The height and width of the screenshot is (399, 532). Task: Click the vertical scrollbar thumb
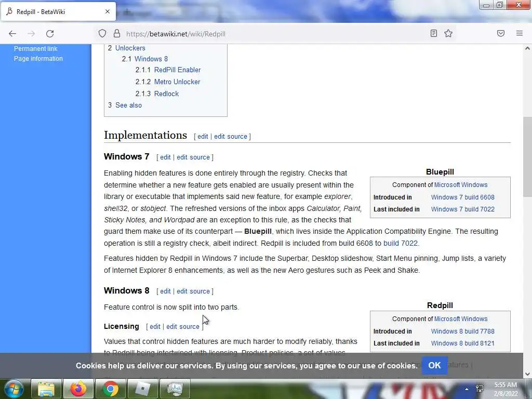tap(527, 157)
